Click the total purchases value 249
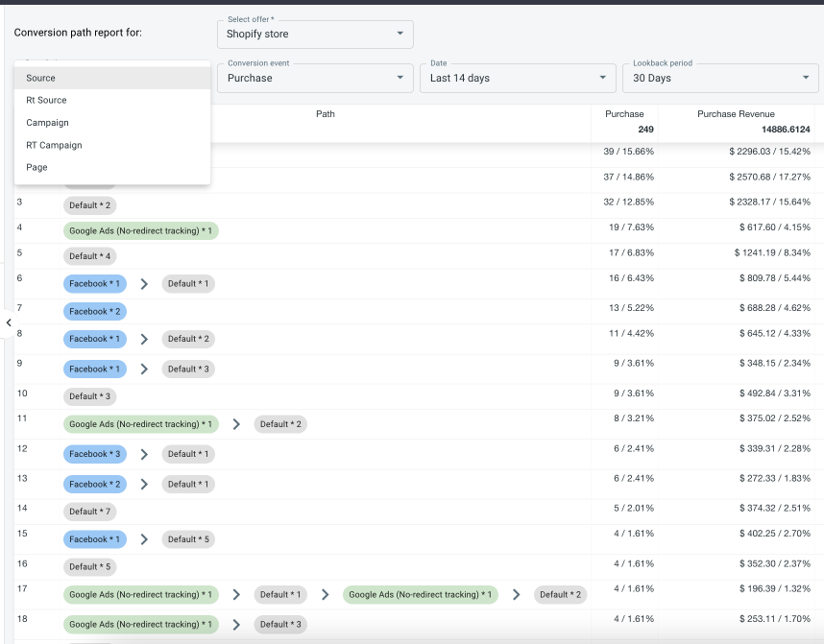Viewport: 824px width, 644px height. pos(646,130)
